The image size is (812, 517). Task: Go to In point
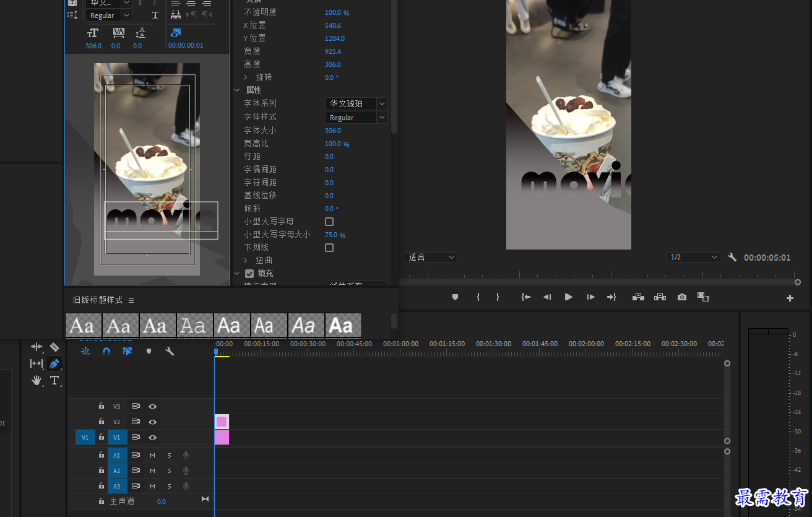526,297
